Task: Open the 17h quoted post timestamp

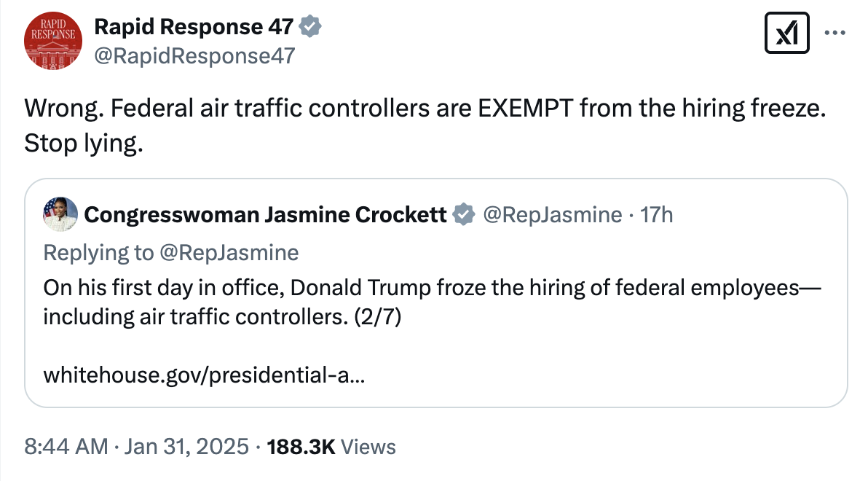Action: 657,214
